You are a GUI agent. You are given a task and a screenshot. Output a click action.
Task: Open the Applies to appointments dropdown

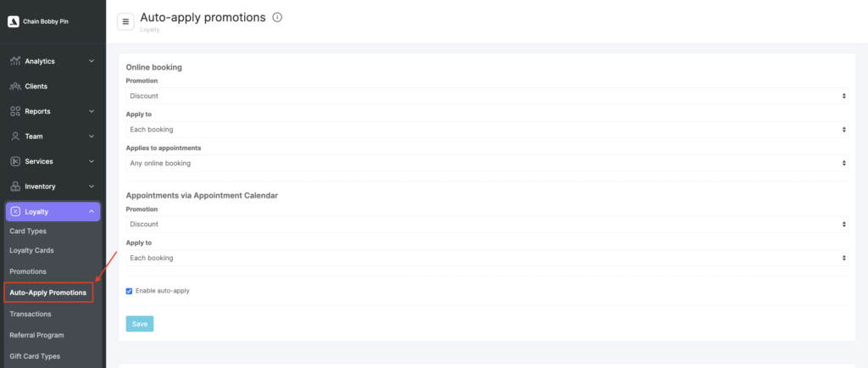tap(487, 163)
